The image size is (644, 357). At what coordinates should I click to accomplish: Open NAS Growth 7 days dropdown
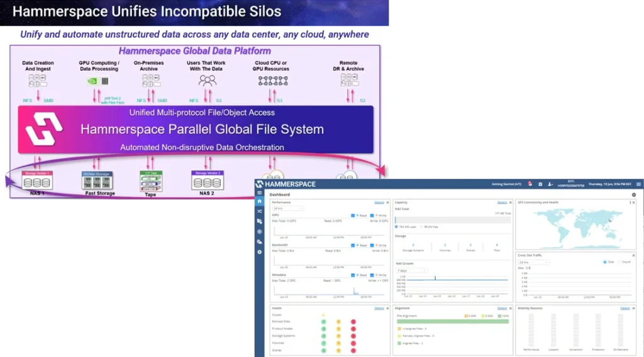(x=411, y=271)
